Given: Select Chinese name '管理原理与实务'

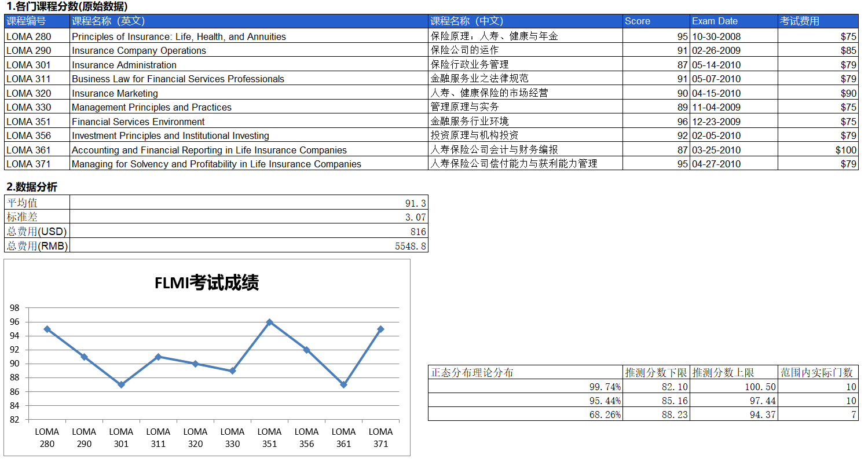Looking at the screenshot, I should (x=526, y=107).
